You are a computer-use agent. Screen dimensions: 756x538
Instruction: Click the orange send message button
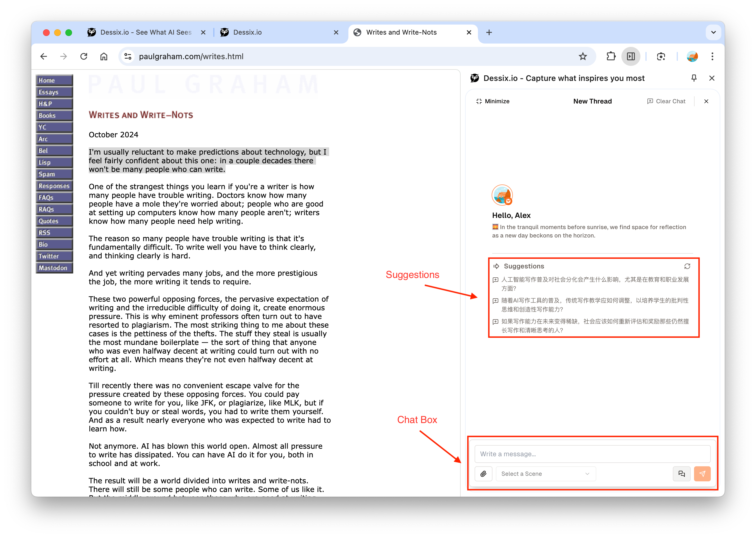tap(702, 474)
